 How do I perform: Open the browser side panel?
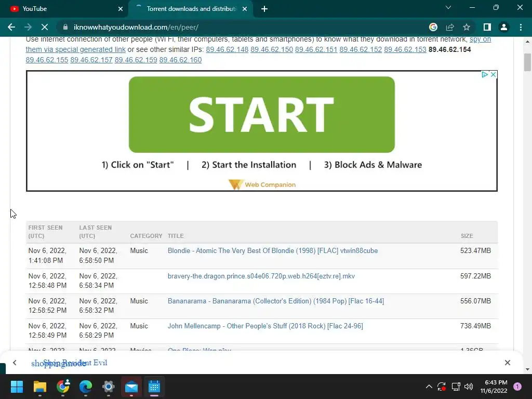[x=487, y=27]
